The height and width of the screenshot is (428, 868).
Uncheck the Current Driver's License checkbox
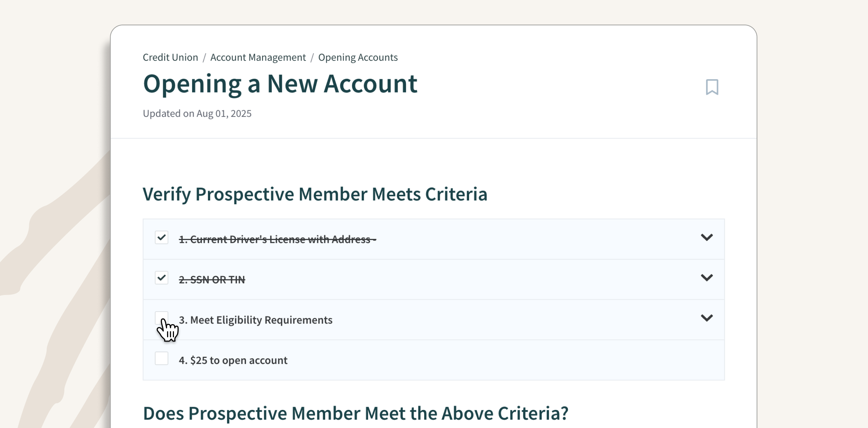click(161, 237)
